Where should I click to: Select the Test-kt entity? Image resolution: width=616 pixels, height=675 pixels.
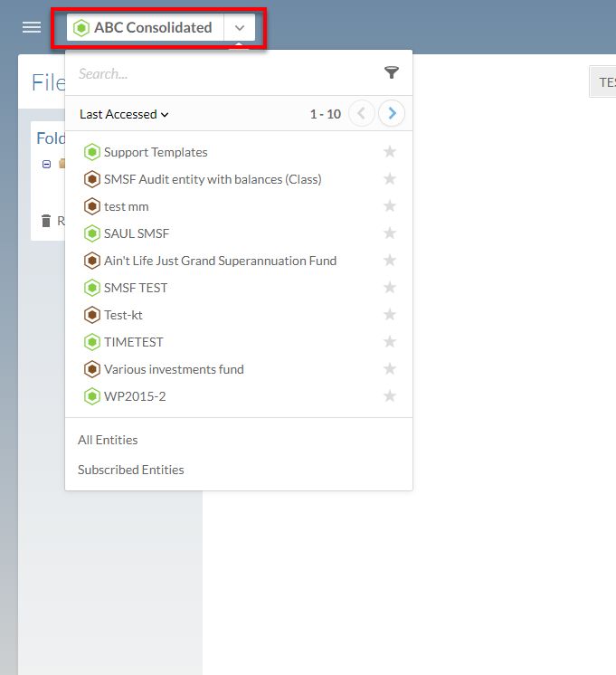coord(123,315)
